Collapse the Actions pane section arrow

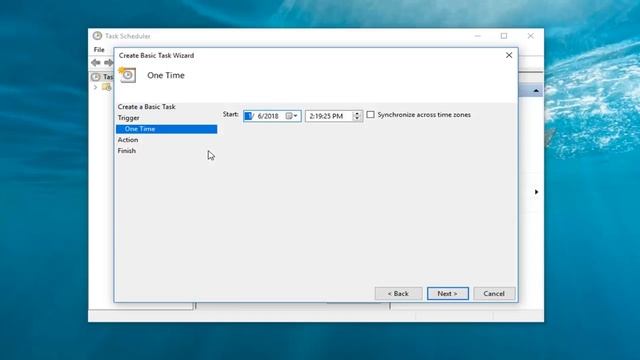(536, 91)
